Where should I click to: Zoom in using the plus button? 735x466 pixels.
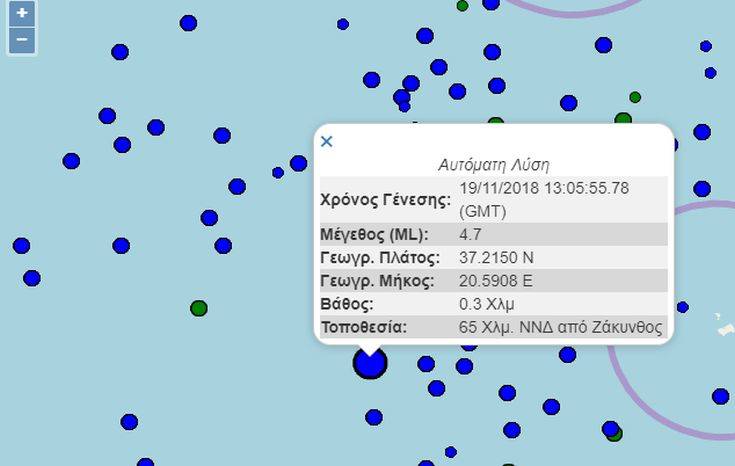[x=21, y=14]
